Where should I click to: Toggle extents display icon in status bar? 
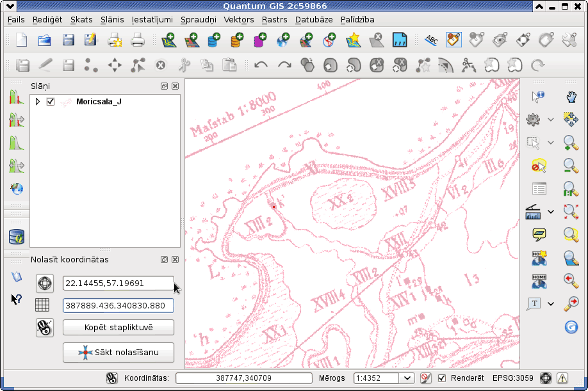click(111, 378)
